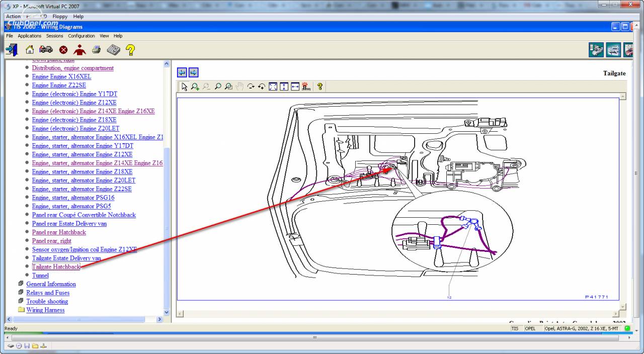The image size is (644, 354).
Task: Open the Tunnel link
Action: (40, 276)
